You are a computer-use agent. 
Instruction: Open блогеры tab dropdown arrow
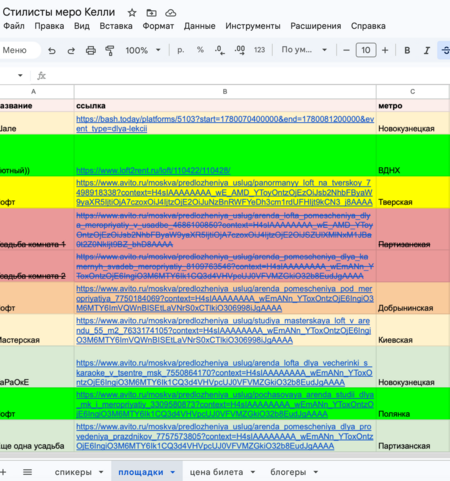pos(316,472)
